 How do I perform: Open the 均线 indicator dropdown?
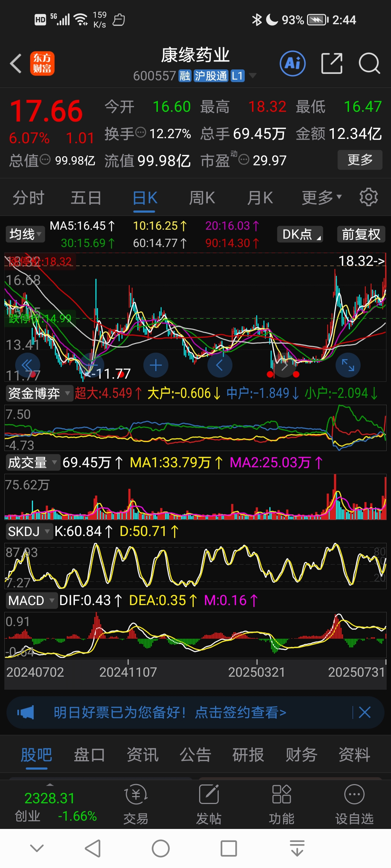pyautogui.click(x=25, y=234)
